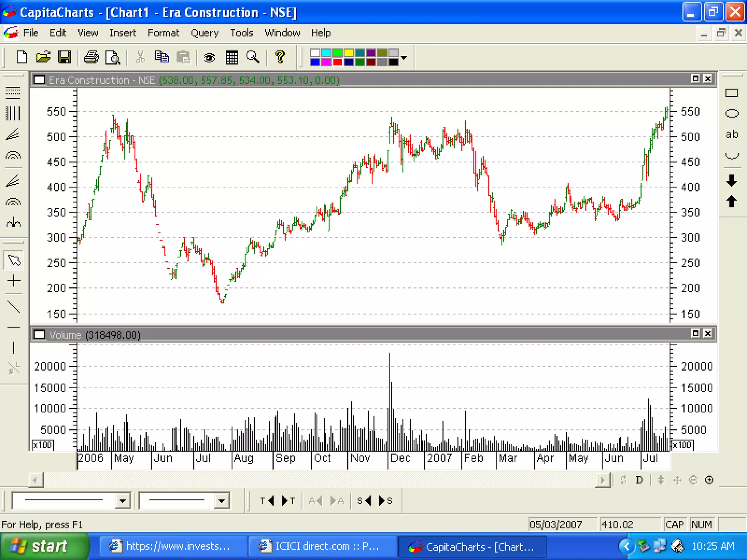This screenshot has width=747, height=560.
Task: Select the crosshair cursor tool
Action: pos(14,281)
